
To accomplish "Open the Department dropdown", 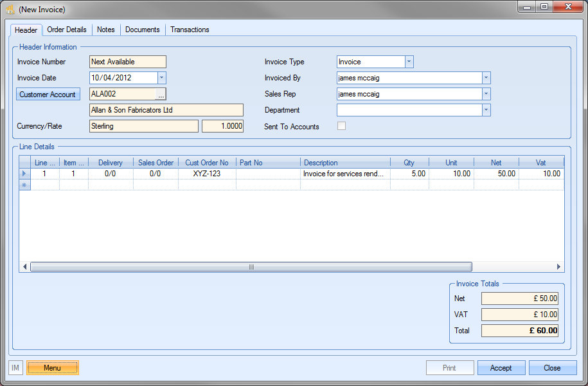I will point(486,110).
